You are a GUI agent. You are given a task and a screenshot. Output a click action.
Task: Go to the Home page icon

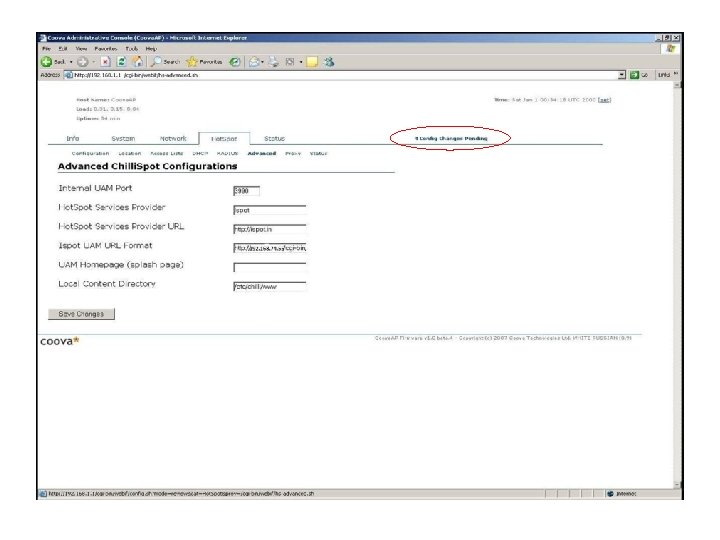[137, 62]
